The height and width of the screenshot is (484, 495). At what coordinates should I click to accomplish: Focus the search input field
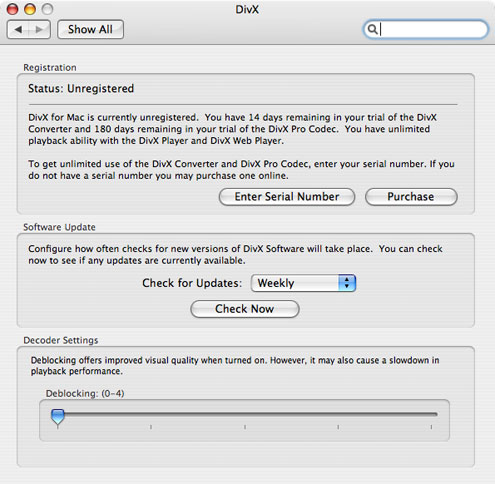pos(426,30)
